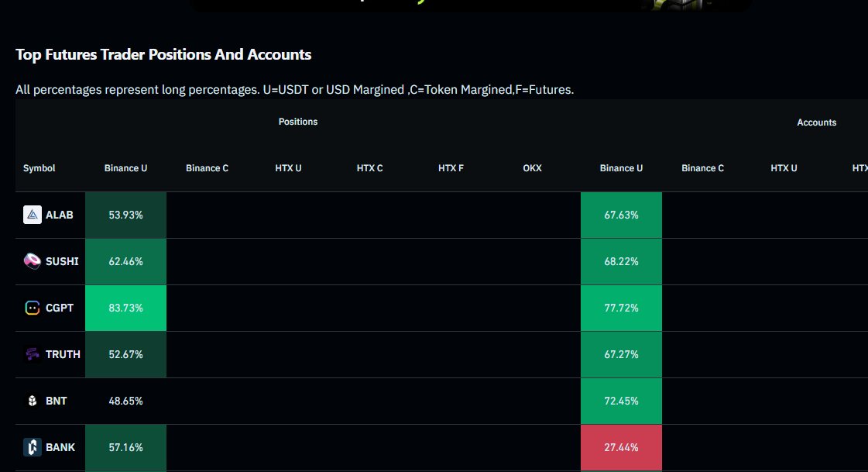Select SUSHI accounts cell 68.22%

point(621,261)
